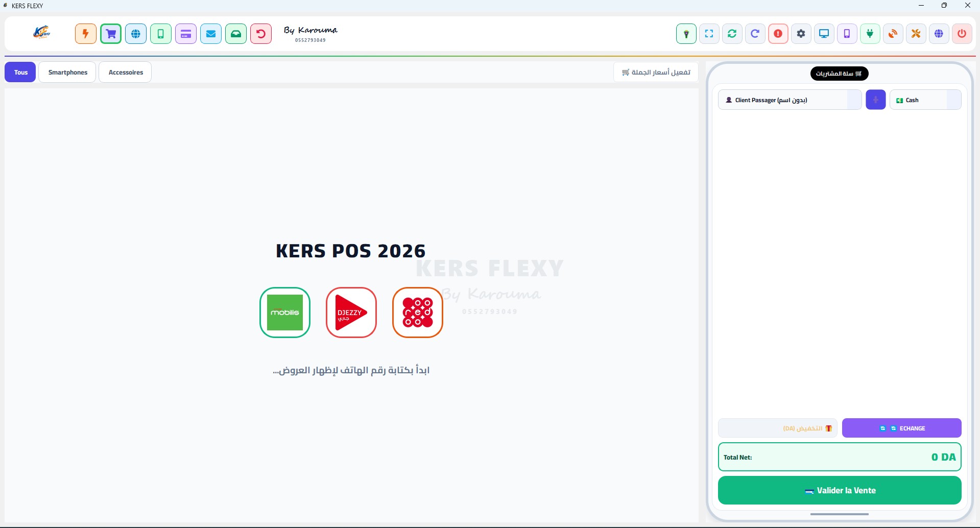Open the shopping cart section
The width and height of the screenshot is (980, 528).
point(111,34)
